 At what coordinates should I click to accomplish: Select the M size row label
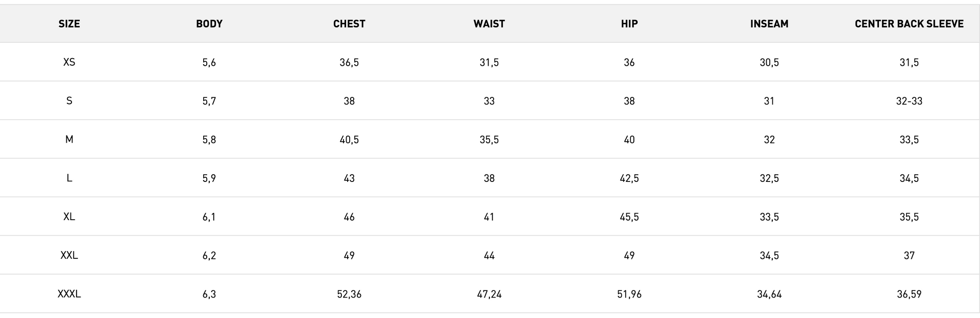69,140
